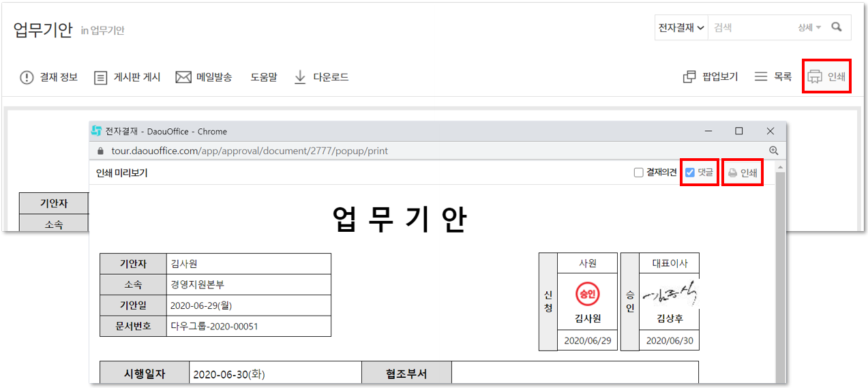The width and height of the screenshot is (868, 388).
Task: Open approval info (결재 정보) icon
Action: pos(27,78)
